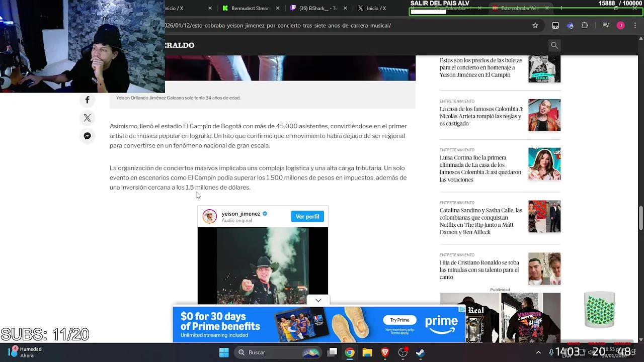The width and height of the screenshot is (644, 362).
Task: Open article Catalina Sandino y Sasha Calle
Action: click(481, 221)
